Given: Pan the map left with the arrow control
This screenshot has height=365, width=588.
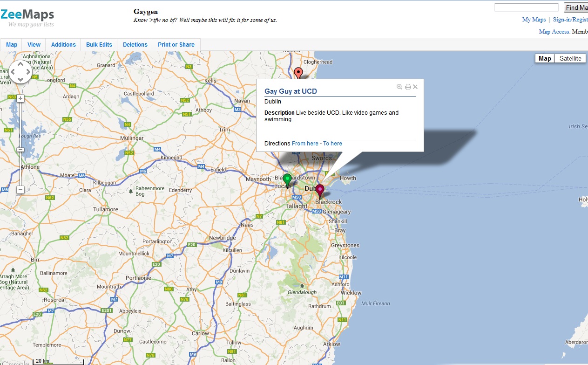Looking at the screenshot, I should pyautogui.click(x=13, y=72).
